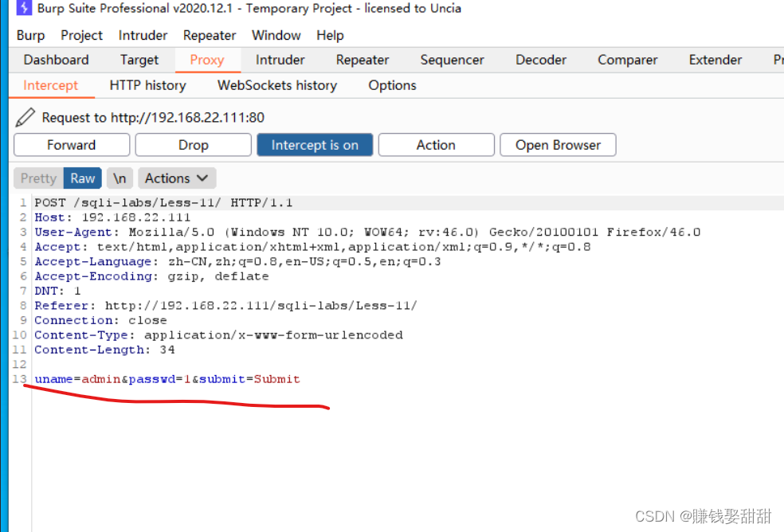Image resolution: width=784 pixels, height=532 pixels.
Task: Open the Project menu
Action: pyautogui.click(x=81, y=36)
